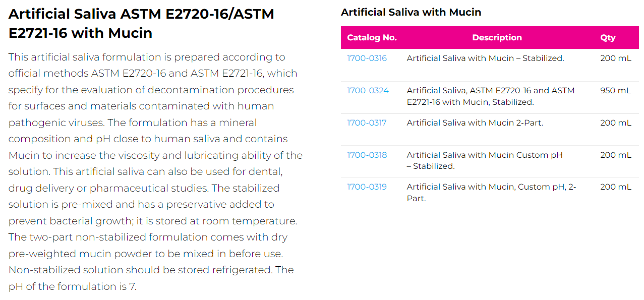Follow the 1700-0317 product link
This screenshot has height=300, width=644.
tap(367, 123)
